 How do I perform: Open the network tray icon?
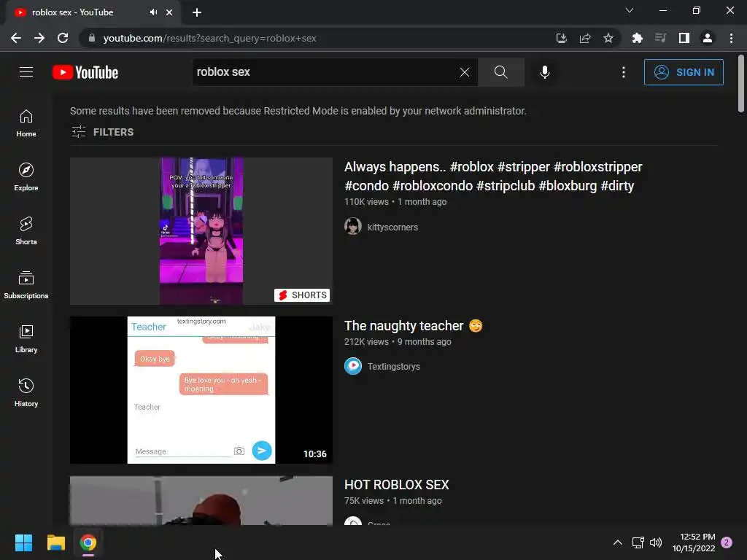point(638,542)
